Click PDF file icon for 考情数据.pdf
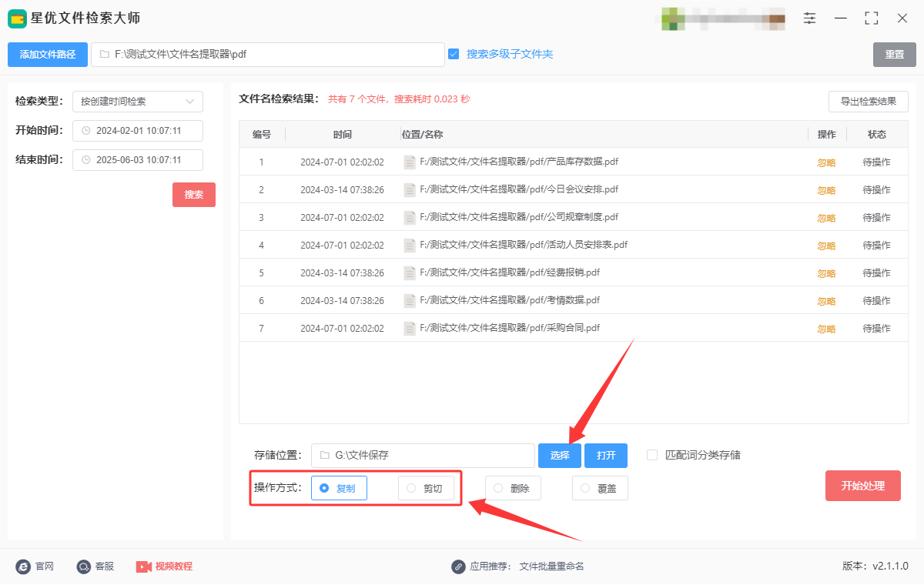This screenshot has width=924, height=585. pyautogui.click(x=410, y=301)
